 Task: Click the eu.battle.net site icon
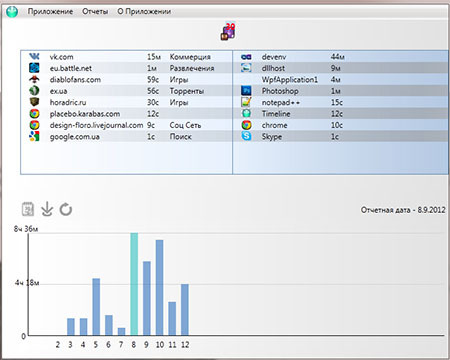pos(34,68)
